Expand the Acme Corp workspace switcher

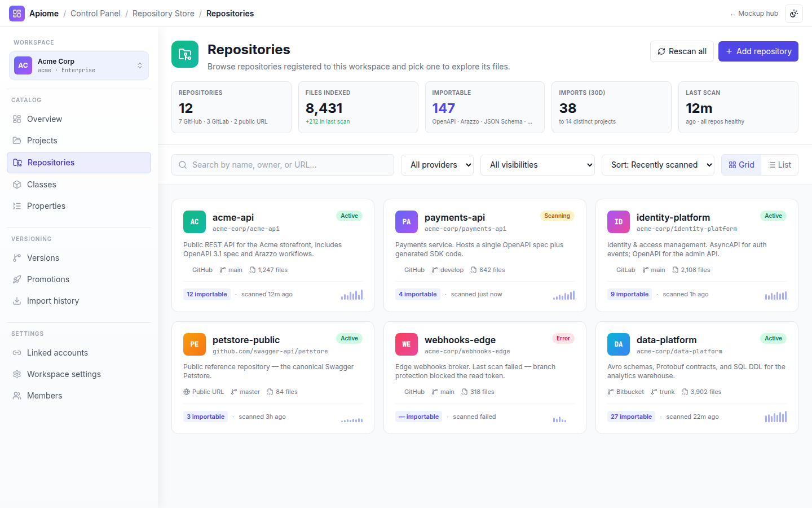coord(79,65)
